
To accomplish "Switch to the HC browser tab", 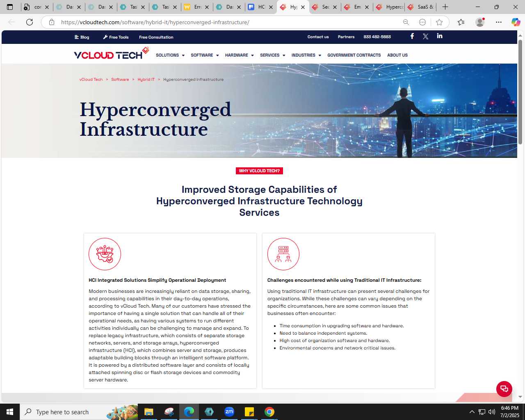I will coord(261,7).
